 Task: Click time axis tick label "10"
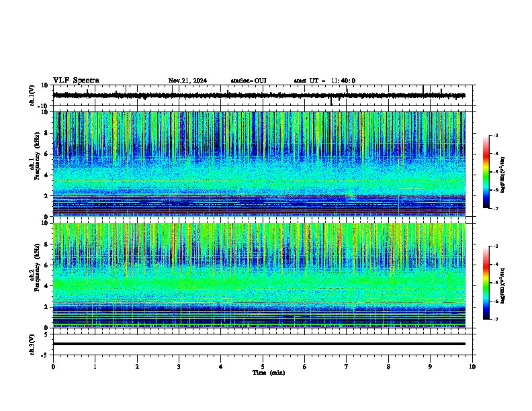click(472, 367)
